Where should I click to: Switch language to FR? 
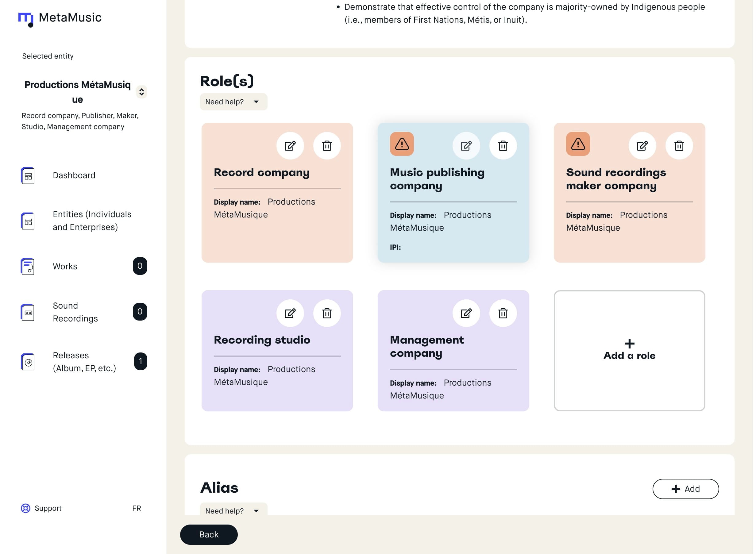coord(137,508)
